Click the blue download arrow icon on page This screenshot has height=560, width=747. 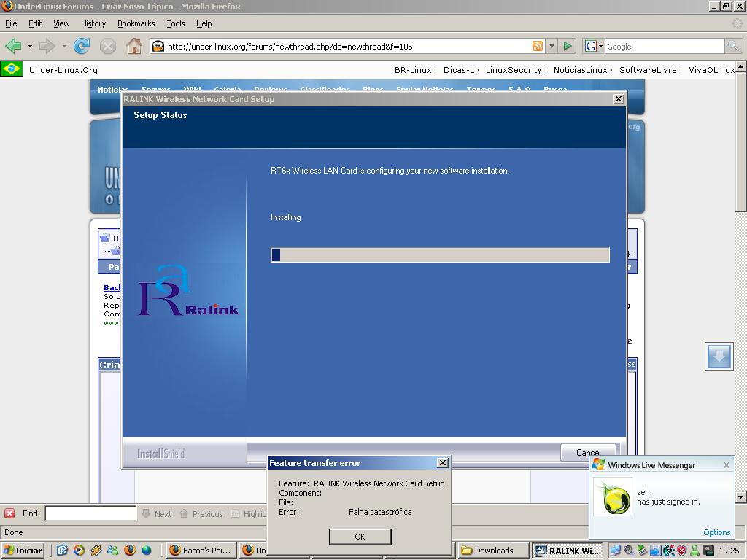[x=719, y=356]
